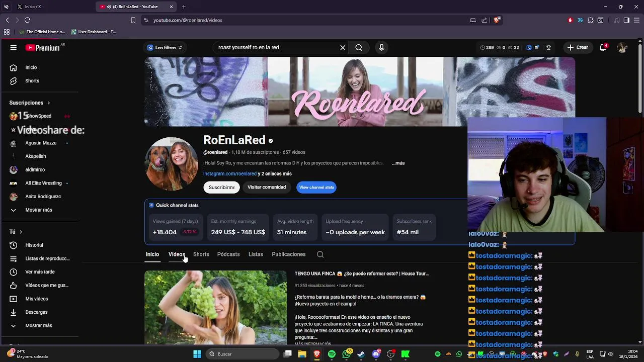The height and width of the screenshot is (362, 644).
Task: Click the search magnifier button
Action: point(359,48)
